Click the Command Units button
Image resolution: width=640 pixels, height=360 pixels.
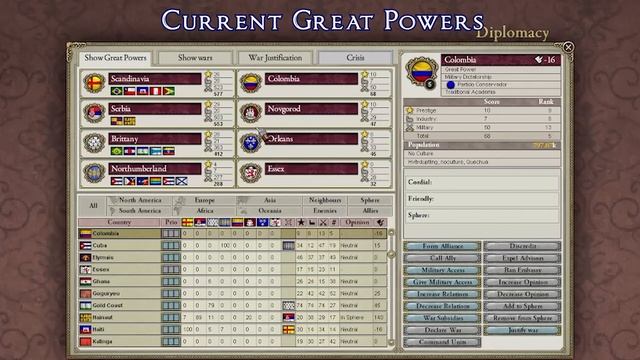(x=442, y=342)
